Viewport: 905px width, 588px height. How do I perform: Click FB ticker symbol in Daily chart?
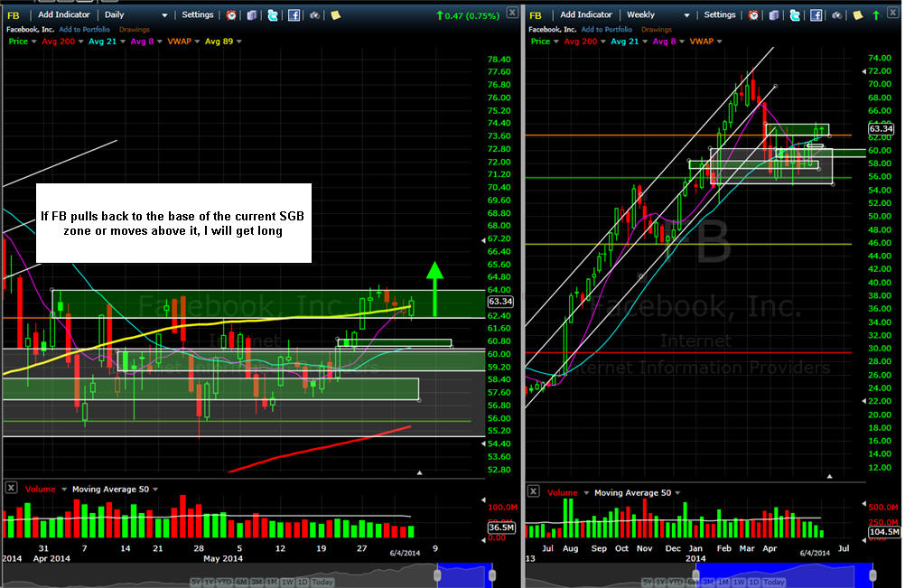point(14,15)
